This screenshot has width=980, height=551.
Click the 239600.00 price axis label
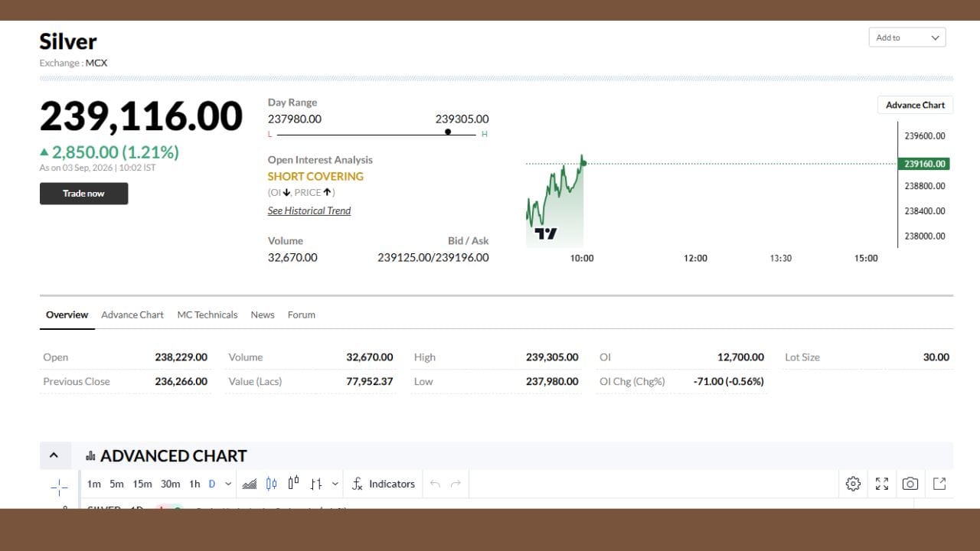coord(925,135)
